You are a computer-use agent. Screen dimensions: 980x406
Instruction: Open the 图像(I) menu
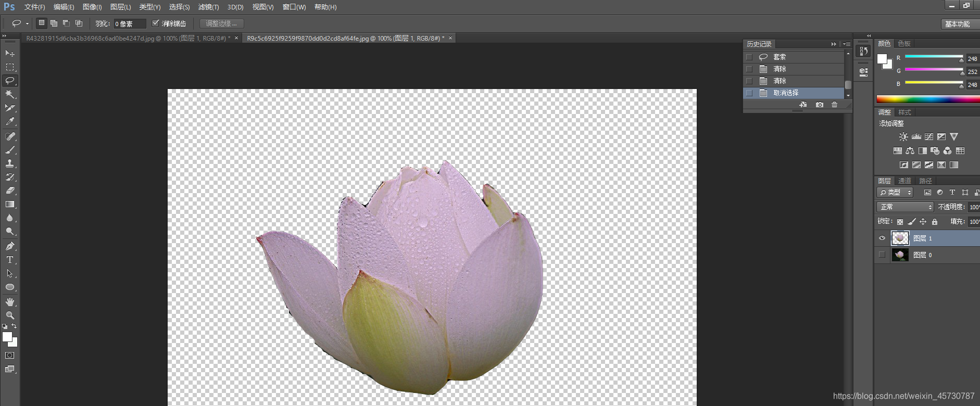pyautogui.click(x=92, y=7)
